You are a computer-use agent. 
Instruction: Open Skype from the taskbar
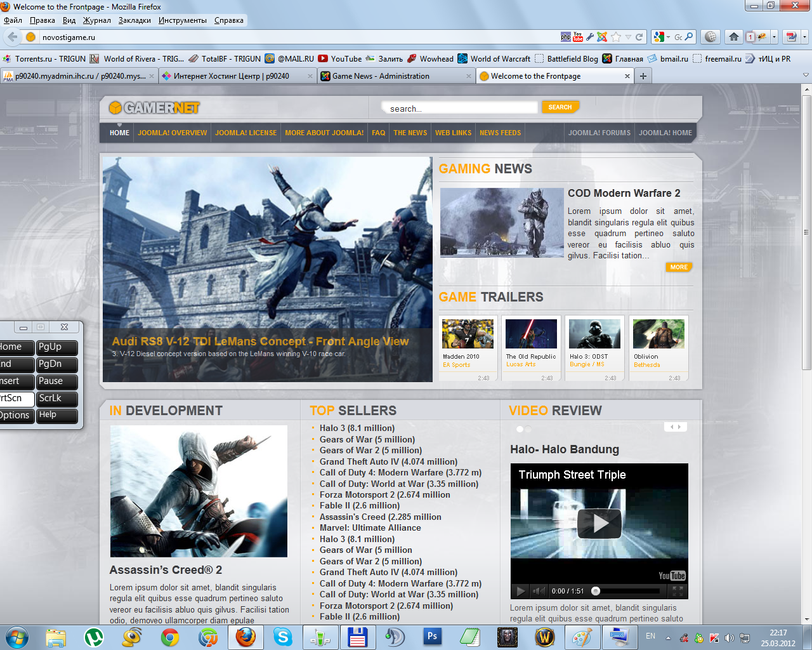pyautogui.click(x=282, y=637)
